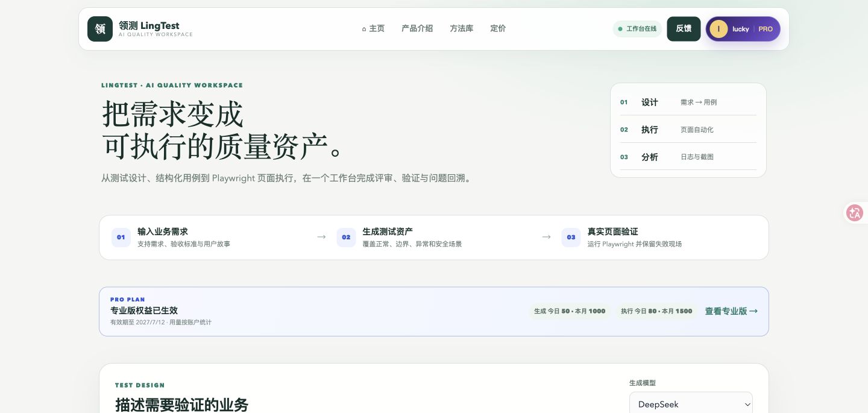Click the PRO PLAN label
Screen dimensions: 868x413
(128, 300)
